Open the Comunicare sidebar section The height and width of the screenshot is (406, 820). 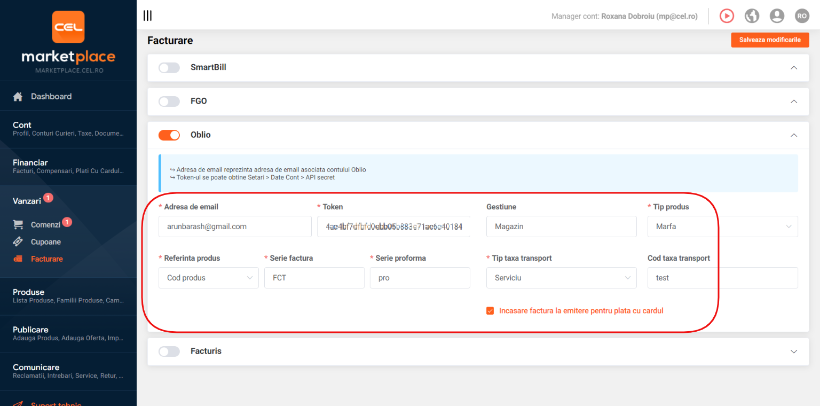coord(68,371)
